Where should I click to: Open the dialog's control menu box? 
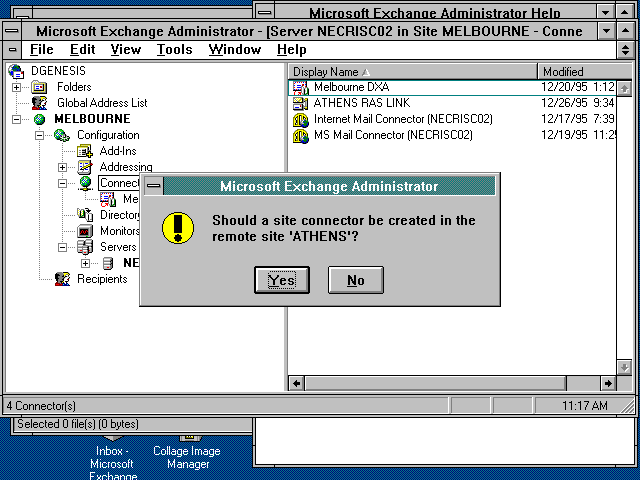tap(154, 186)
